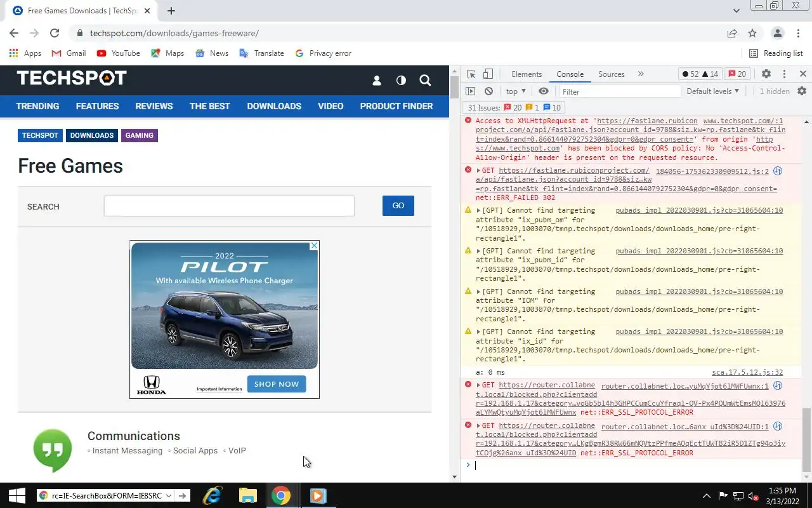812x508 pixels.
Task: Open Reading list button
Action: [x=776, y=53]
